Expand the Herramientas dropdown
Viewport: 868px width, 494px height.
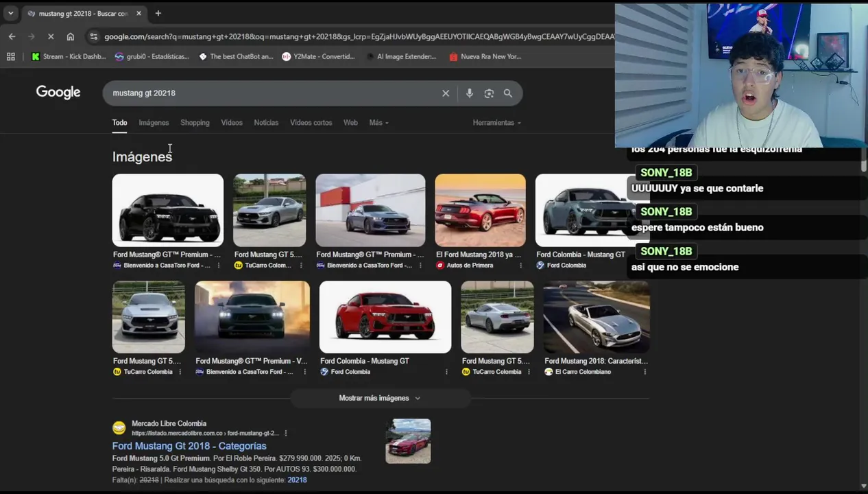(496, 123)
